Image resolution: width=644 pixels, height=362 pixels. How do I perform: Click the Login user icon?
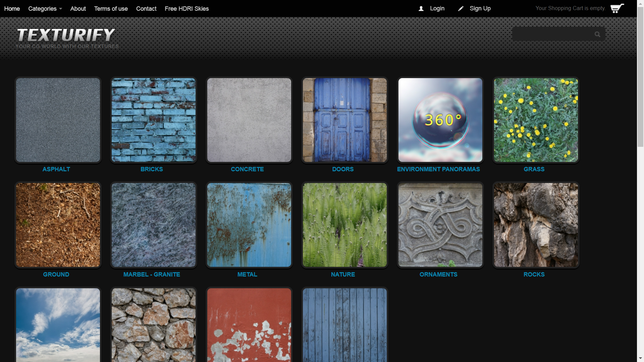coord(421,9)
